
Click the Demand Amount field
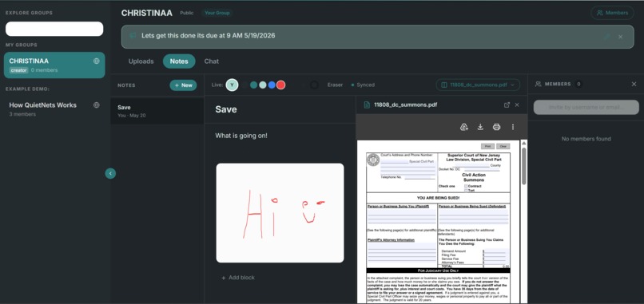click(x=496, y=251)
